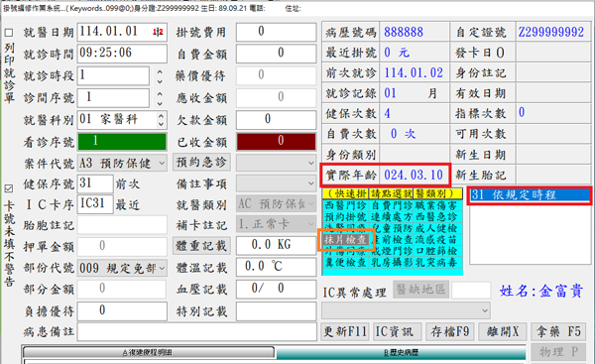Switch to the B 歷史病歷 tab
595x364 pixels.
click(401, 353)
